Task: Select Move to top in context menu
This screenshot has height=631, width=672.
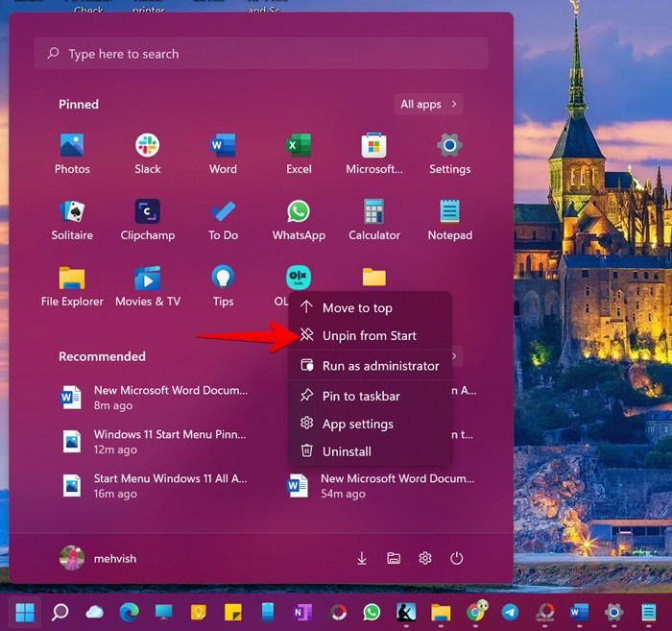Action: point(371,307)
